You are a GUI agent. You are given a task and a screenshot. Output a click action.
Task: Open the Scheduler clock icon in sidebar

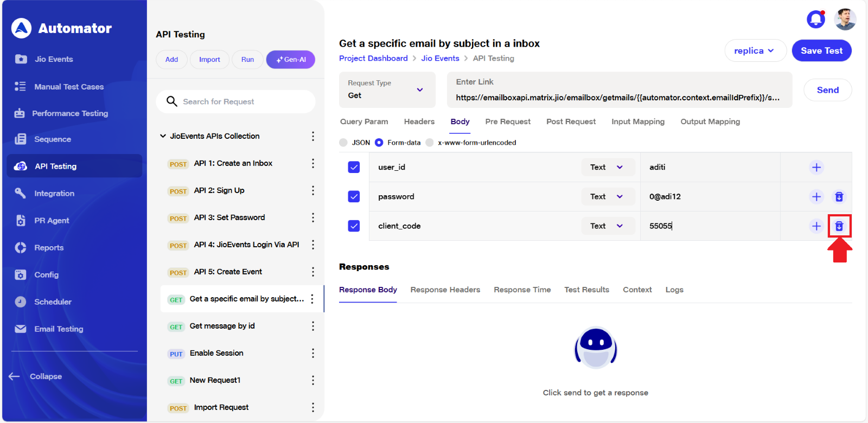pyautogui.click(x=21, y=302)
